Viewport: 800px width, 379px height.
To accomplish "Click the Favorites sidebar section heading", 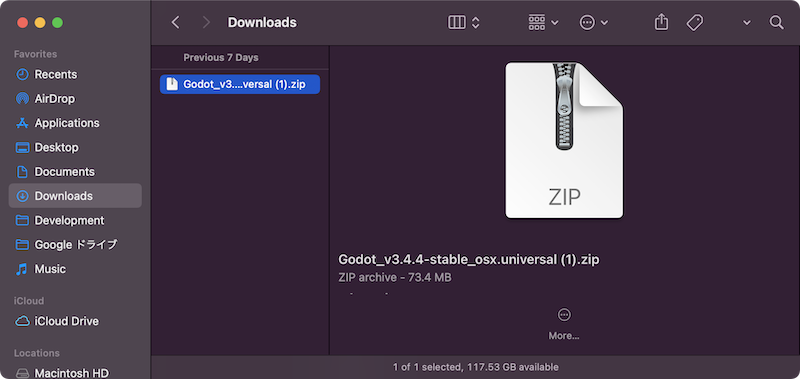I will [x=35, y=54].
